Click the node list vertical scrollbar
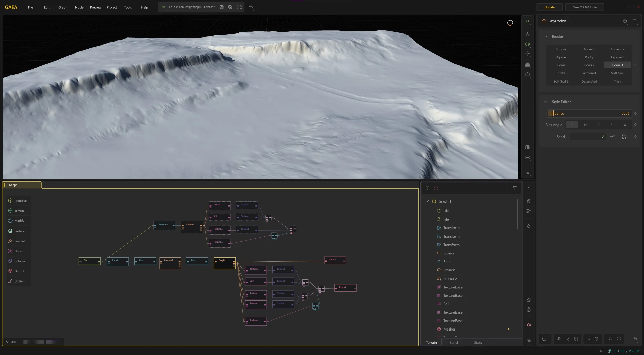Image resolution: width=644 pixels, height=355 pixels. 517,214
